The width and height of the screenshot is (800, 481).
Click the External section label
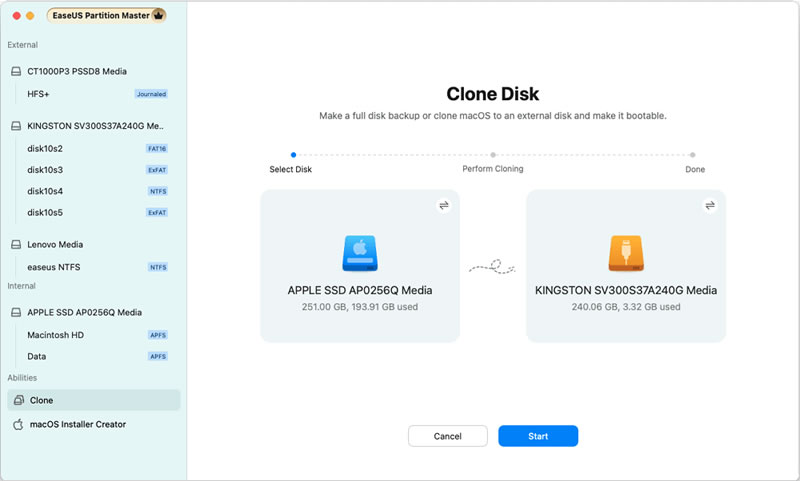point(22,45)
